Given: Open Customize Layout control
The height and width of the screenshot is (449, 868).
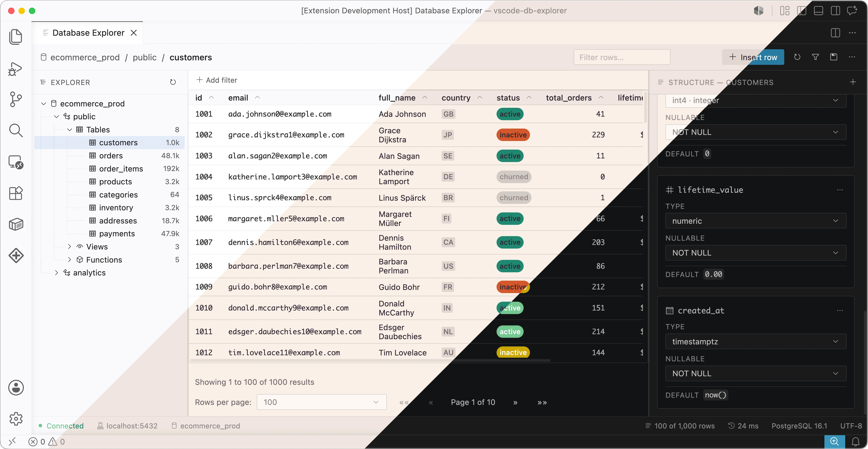Looking at the screenshot, I should (785, 11).
